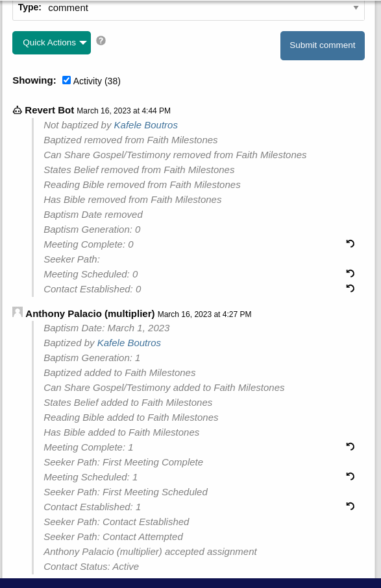Click the Revert Bot author name

49,110
